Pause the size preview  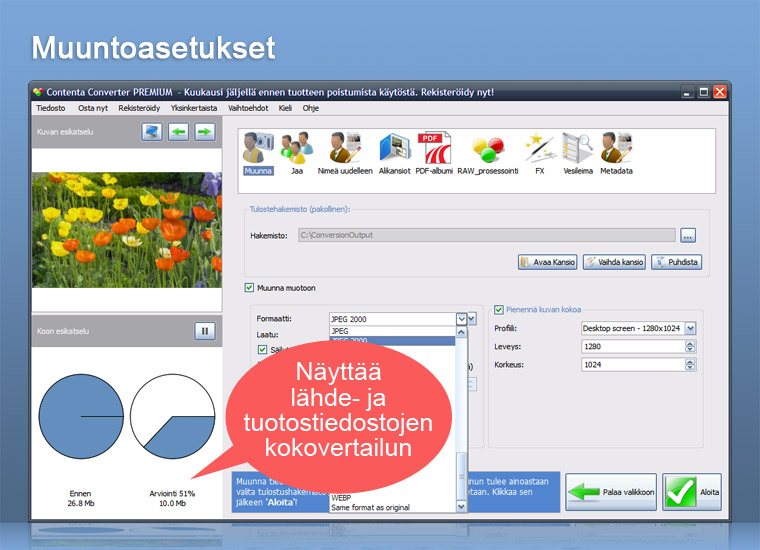[205, 331]
